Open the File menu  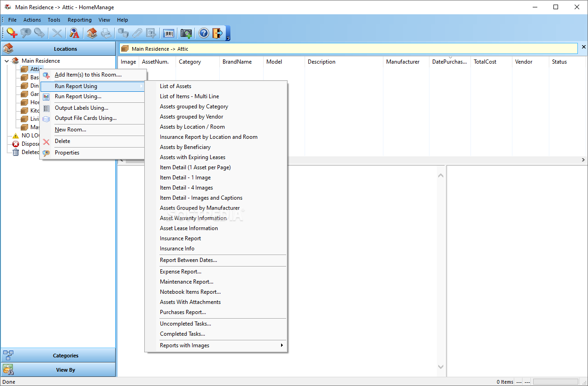click(x=12, y=20)
